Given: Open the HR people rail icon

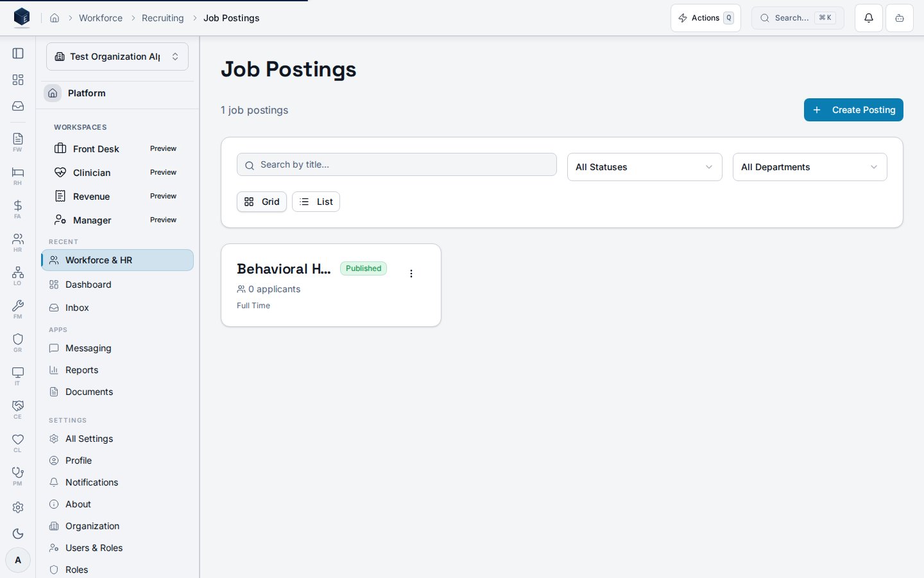Looking at the screenshot, I should (18, 242).
